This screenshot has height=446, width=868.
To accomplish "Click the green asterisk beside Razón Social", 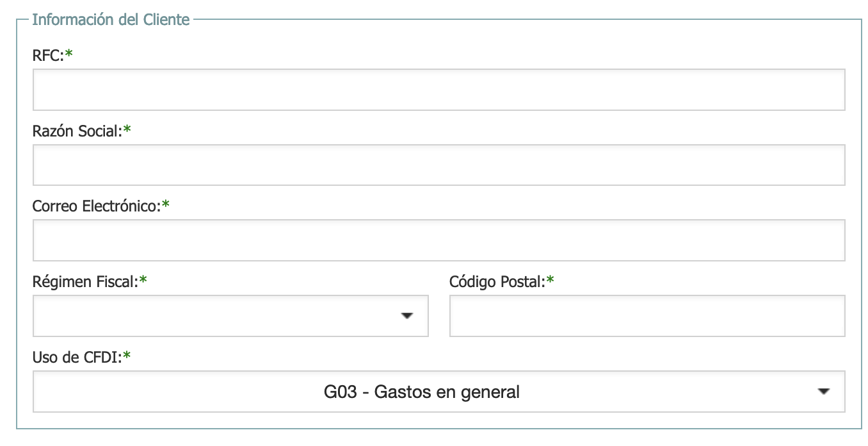I will tap(127, 130).
